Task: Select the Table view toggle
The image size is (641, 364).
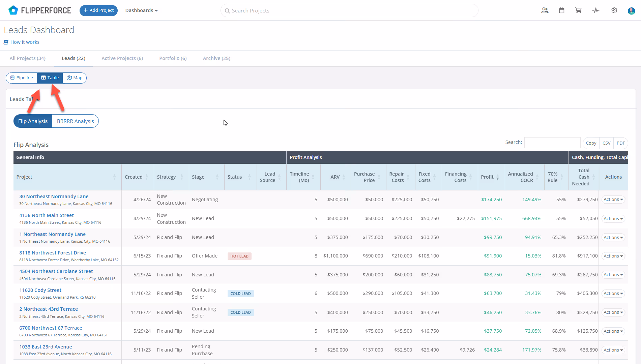Action: (x=50, y=78)
